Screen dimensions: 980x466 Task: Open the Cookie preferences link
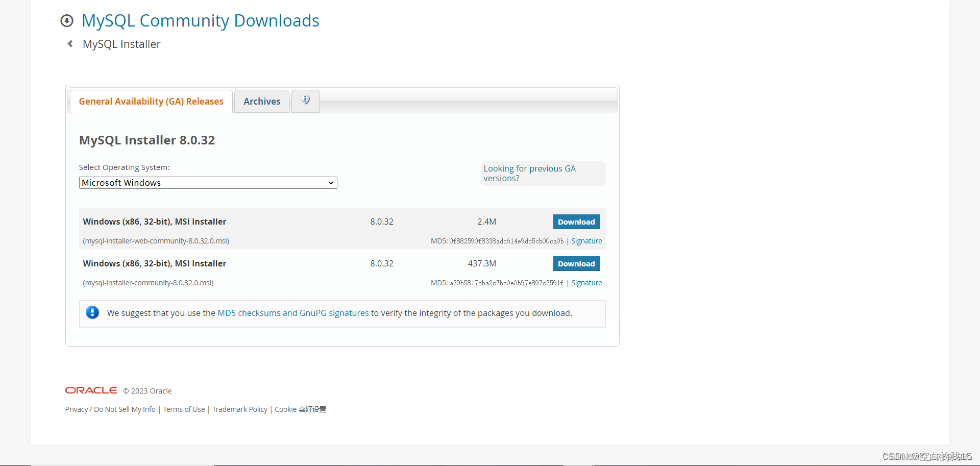(x=301, y=409)
